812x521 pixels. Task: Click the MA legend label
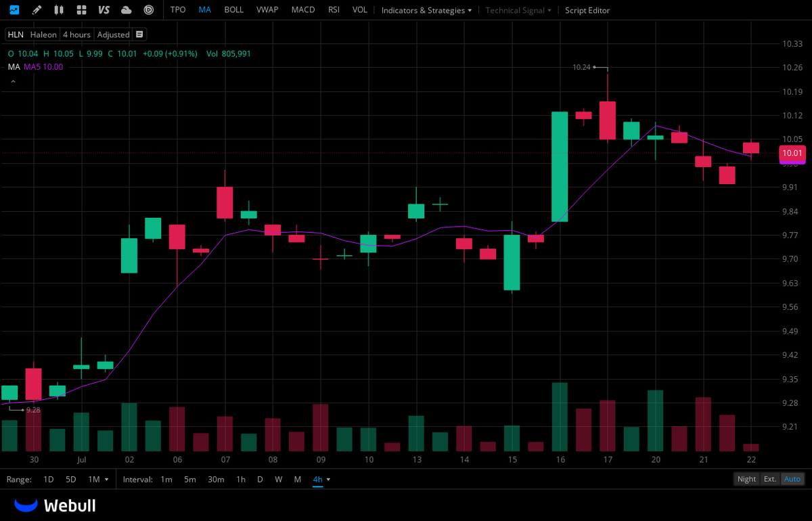point(14,66)
